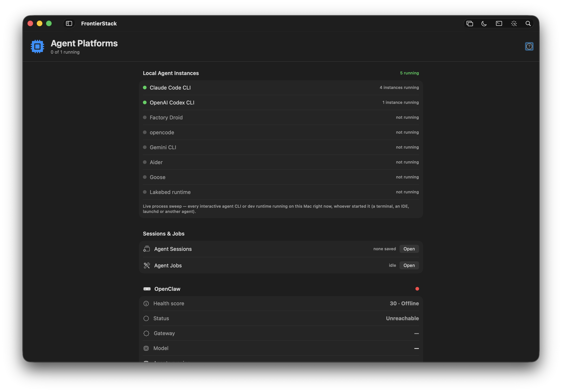The image size is (562, 392).
Task: Click 'not running' status for Goose
Action: (407, 177)
